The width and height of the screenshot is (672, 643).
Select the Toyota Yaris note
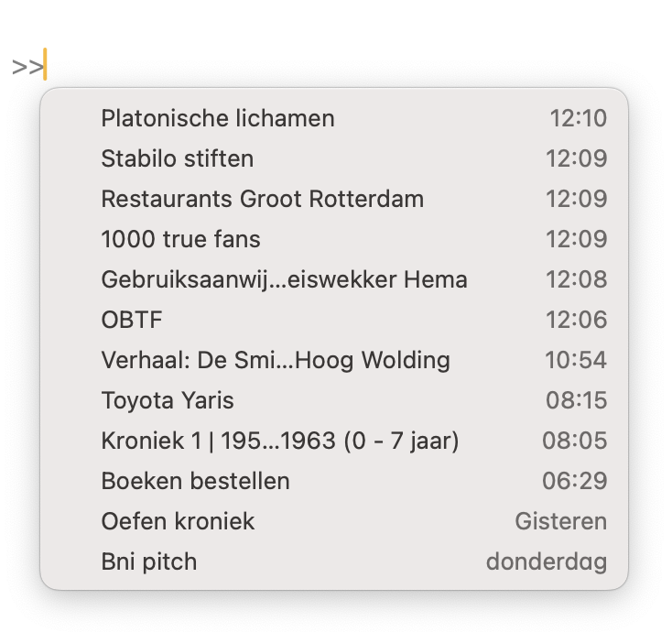pyautogui.click(x=168, y=400)
